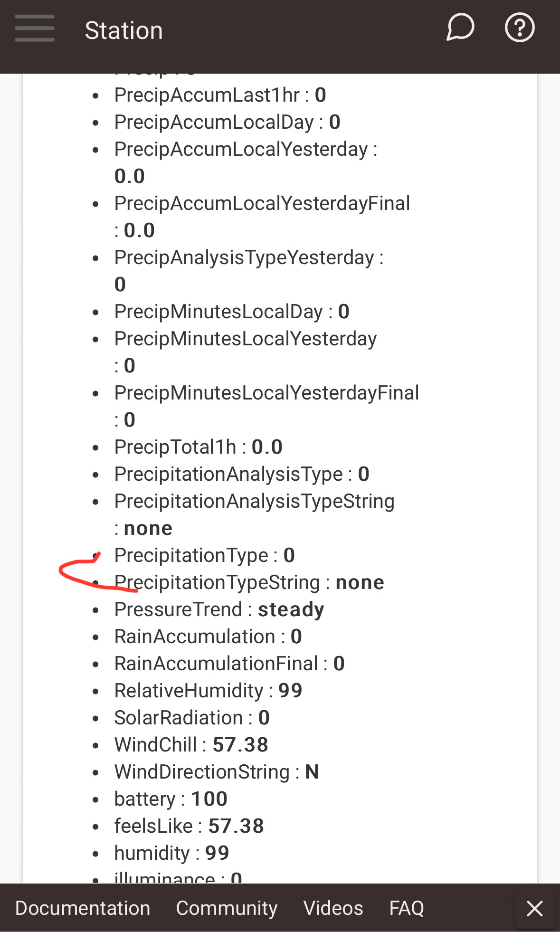Select the SolarRadiation attribute
Image resolution: width=560 pixels, height=932 pixels.
pos(192,718)
